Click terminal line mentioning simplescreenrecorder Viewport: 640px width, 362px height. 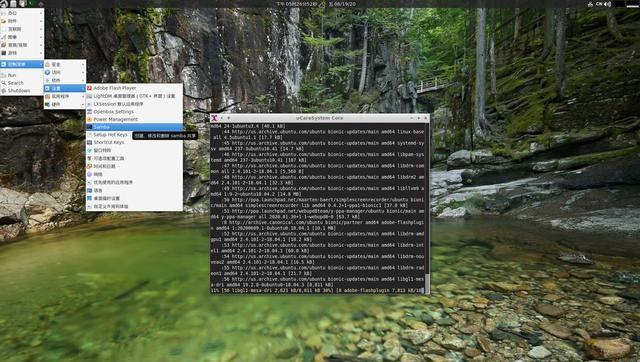[317, 202]
